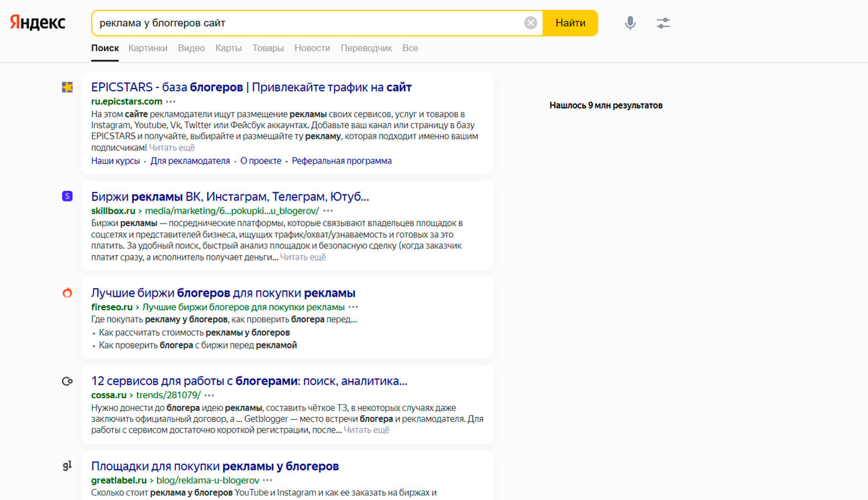Image resolution: width=868 pixels, height=500 pixels.
Task: Switch to the Видео tab
Action: tap(191, 48)
